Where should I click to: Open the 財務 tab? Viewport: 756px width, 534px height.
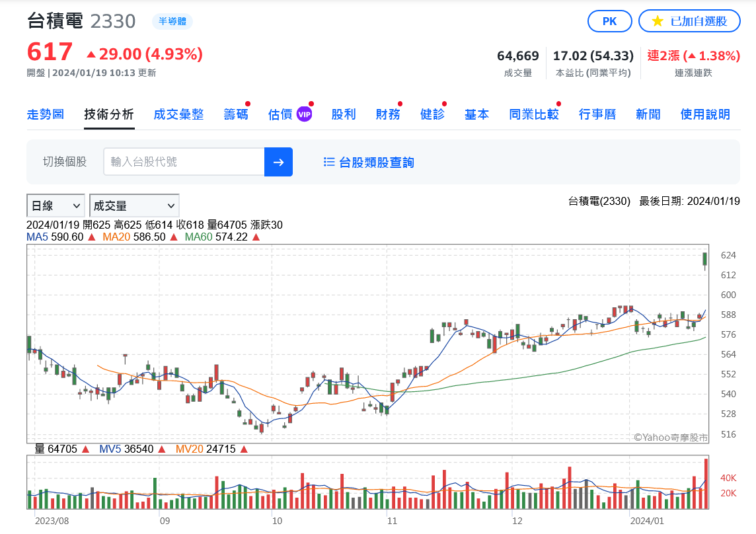(388, 114)
